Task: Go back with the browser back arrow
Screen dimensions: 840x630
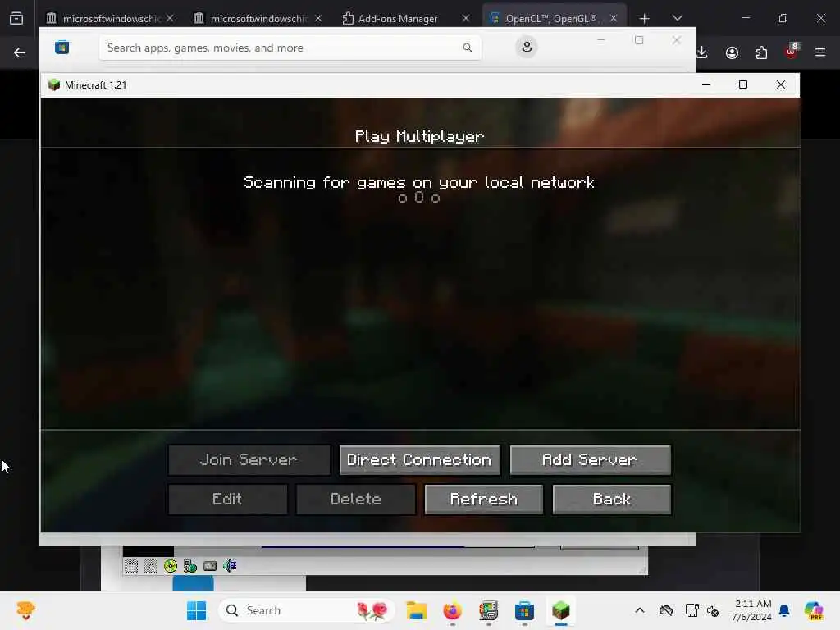Action: point(20,52)
